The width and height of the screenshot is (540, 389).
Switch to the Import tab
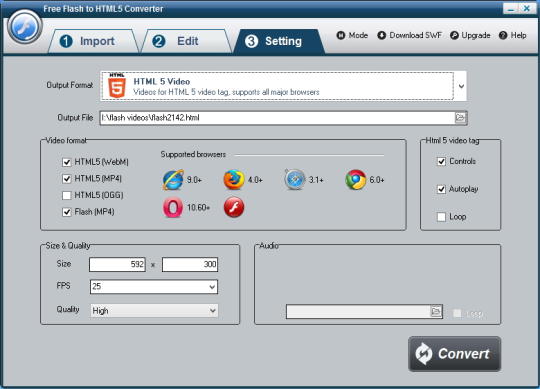[x=93, y=41]
